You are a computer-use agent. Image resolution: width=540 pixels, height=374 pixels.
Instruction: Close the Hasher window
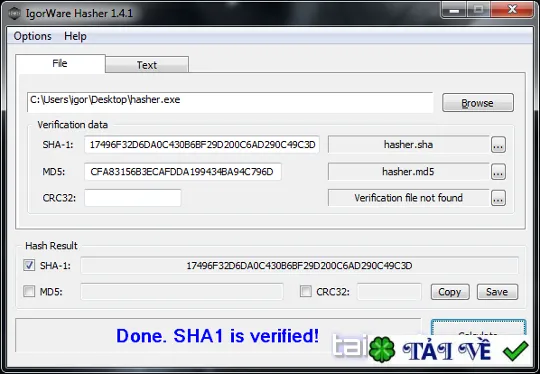tap(512, 10)
